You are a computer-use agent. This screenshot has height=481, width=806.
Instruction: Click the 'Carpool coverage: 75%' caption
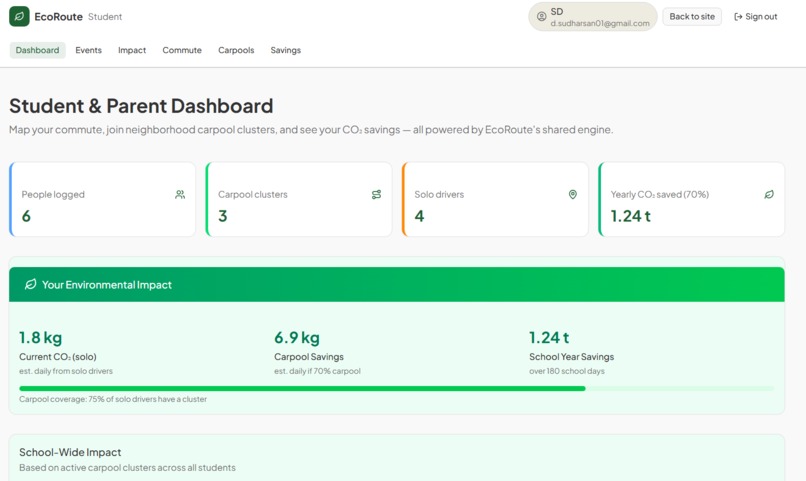coord(113,399)
